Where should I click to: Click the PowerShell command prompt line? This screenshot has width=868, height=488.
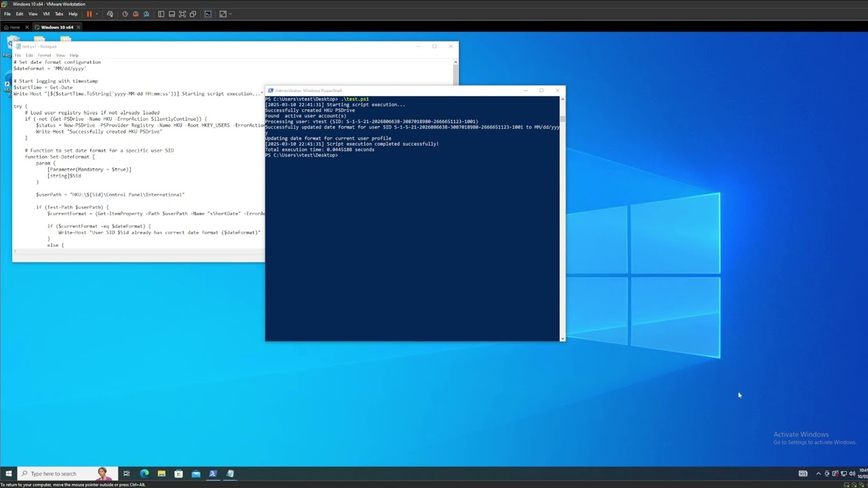[302, 155]
